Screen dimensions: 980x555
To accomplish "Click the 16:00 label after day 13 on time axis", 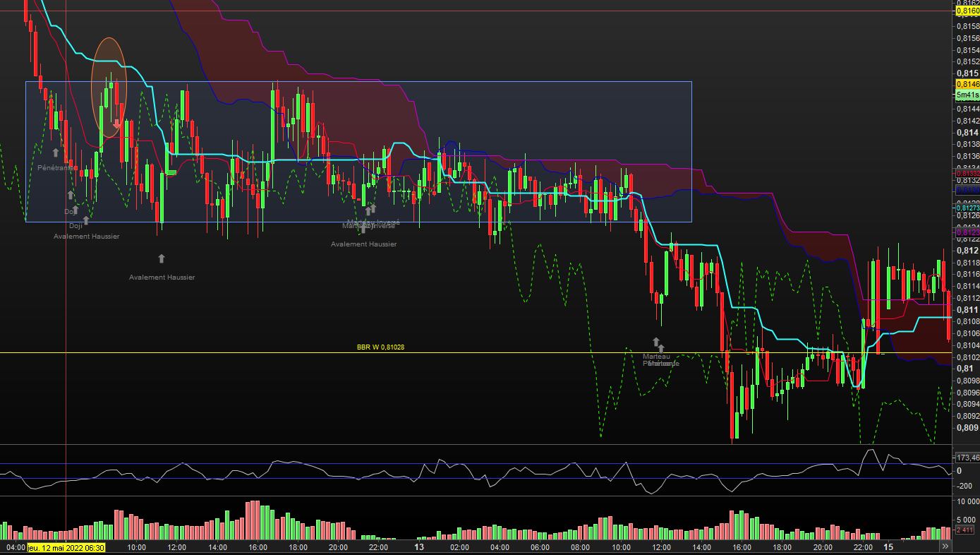I will point(742,547).
